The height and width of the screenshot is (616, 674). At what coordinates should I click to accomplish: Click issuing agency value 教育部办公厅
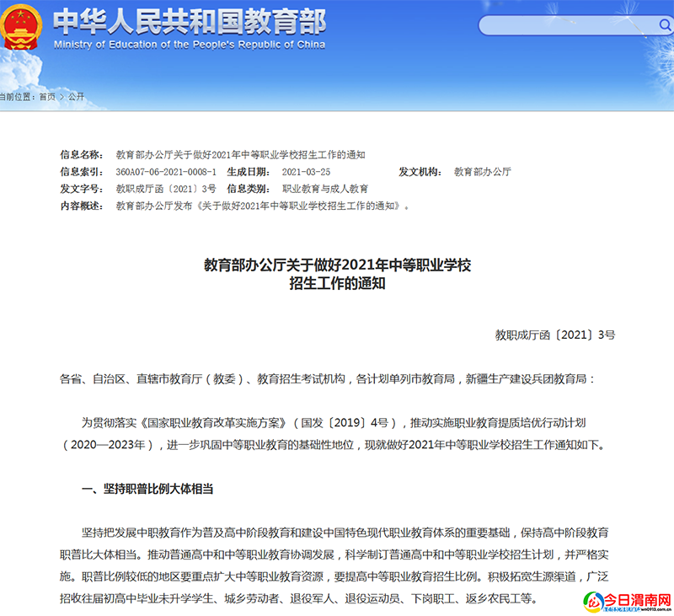(482, 172)
